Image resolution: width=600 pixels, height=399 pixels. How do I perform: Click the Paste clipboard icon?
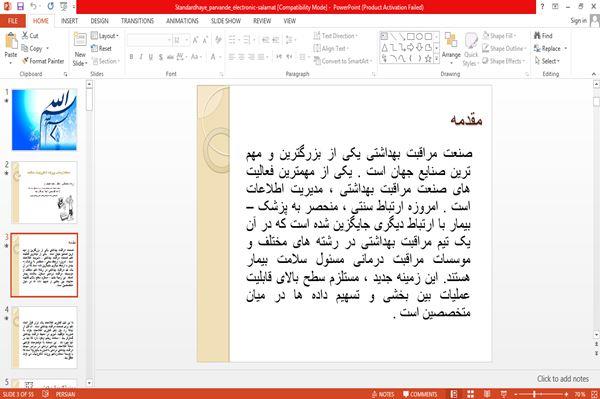pos(11,41)
